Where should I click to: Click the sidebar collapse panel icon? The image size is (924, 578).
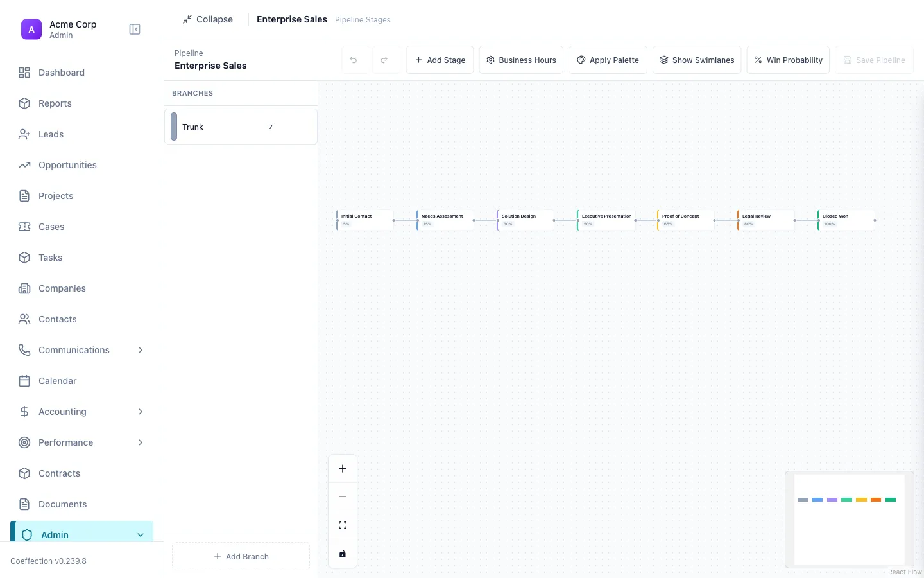[135, 30]
